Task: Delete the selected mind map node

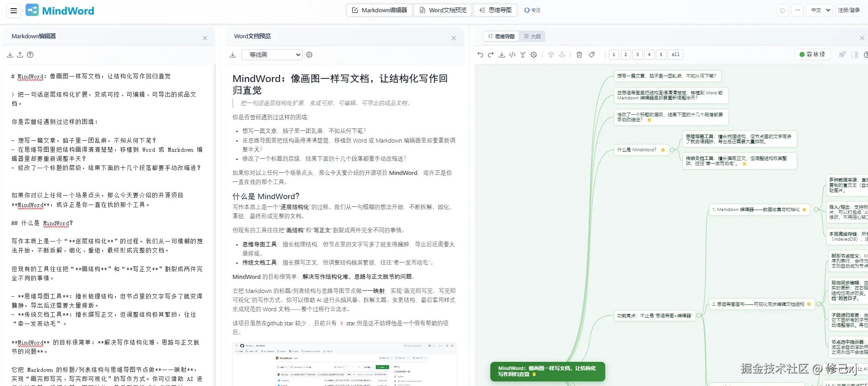Action: [579, 55]
